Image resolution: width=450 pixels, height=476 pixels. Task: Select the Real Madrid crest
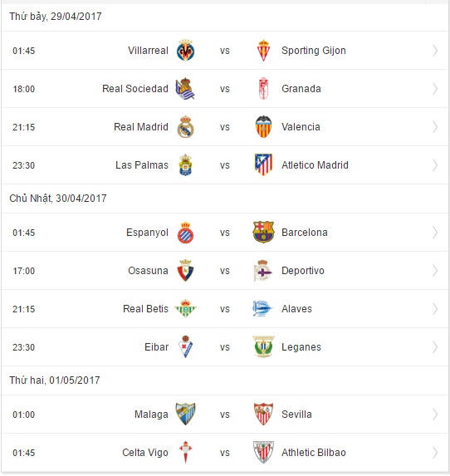coord(185,127)
